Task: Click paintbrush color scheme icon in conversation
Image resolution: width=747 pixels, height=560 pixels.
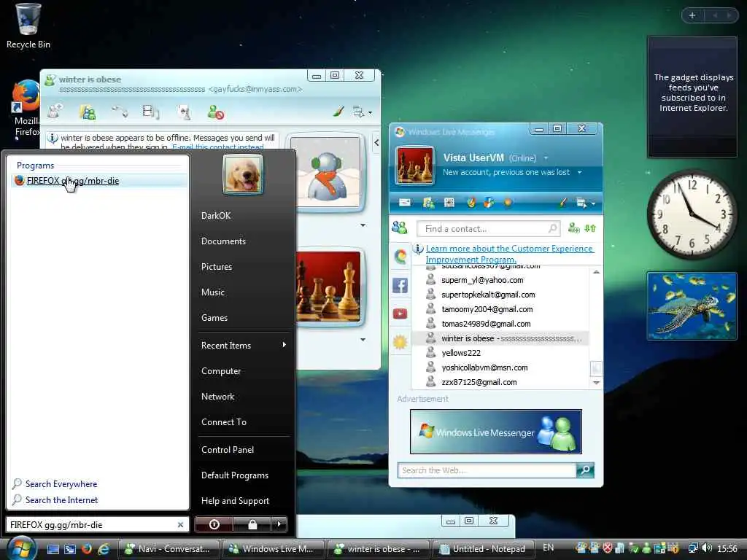Action: point(338,112)
